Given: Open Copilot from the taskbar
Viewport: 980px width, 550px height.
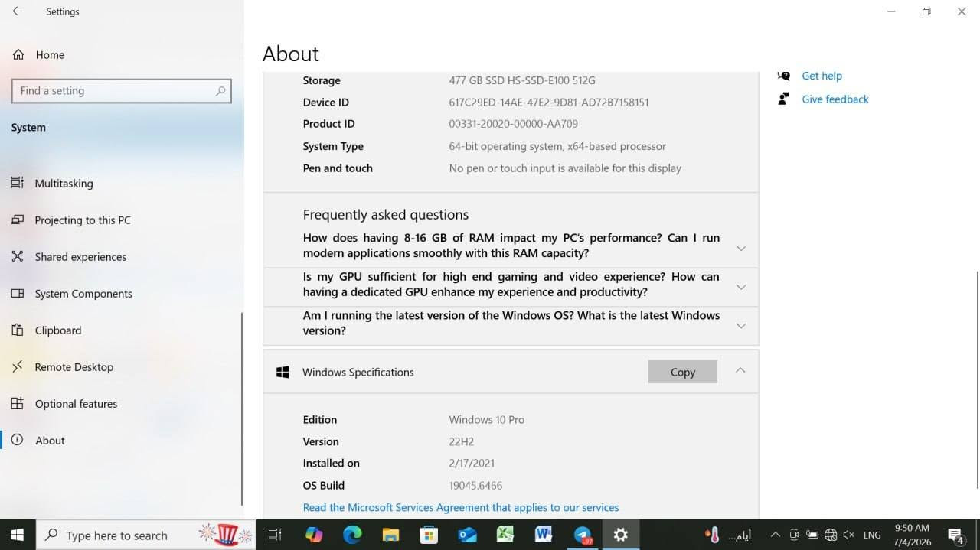Looking at the screenshot, I should coord(314,535).
